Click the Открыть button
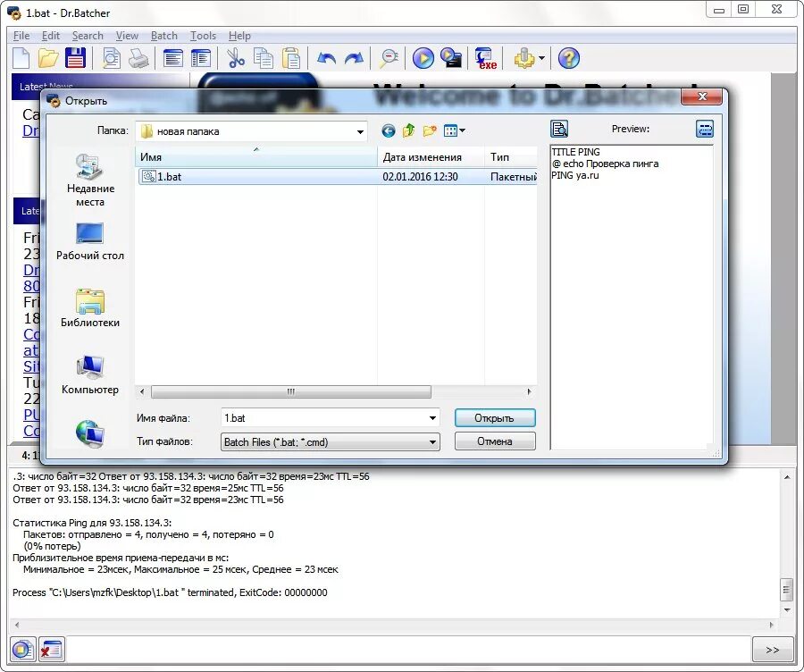Screen dimensions: 804x672 pos(495,418)
